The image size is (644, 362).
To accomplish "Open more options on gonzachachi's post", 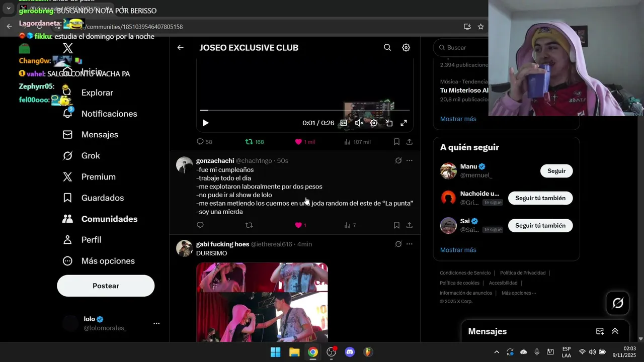I will click(410, 160).
